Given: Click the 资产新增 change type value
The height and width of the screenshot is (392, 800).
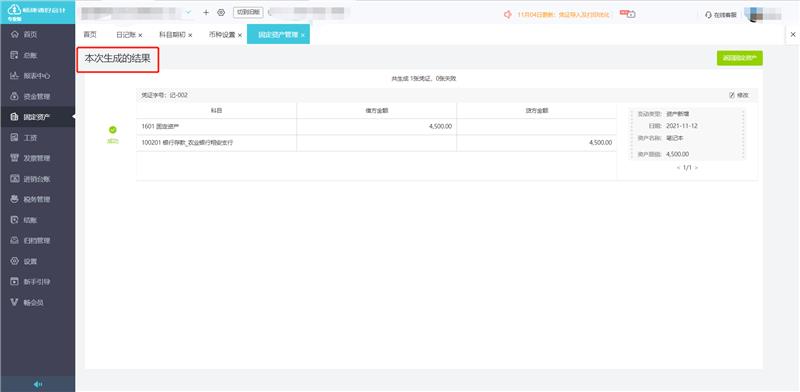Looking at the screenshot, I should [x=678, y=114].
